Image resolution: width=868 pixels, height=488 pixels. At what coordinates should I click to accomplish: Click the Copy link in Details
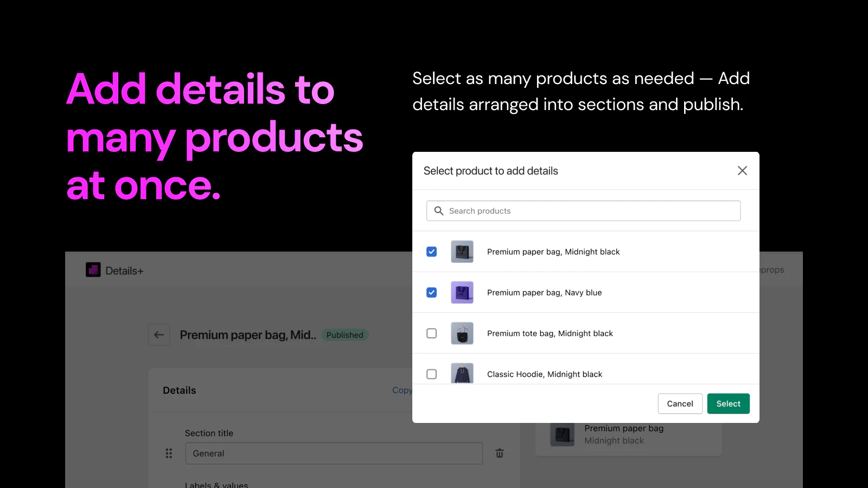coord(402,390)
